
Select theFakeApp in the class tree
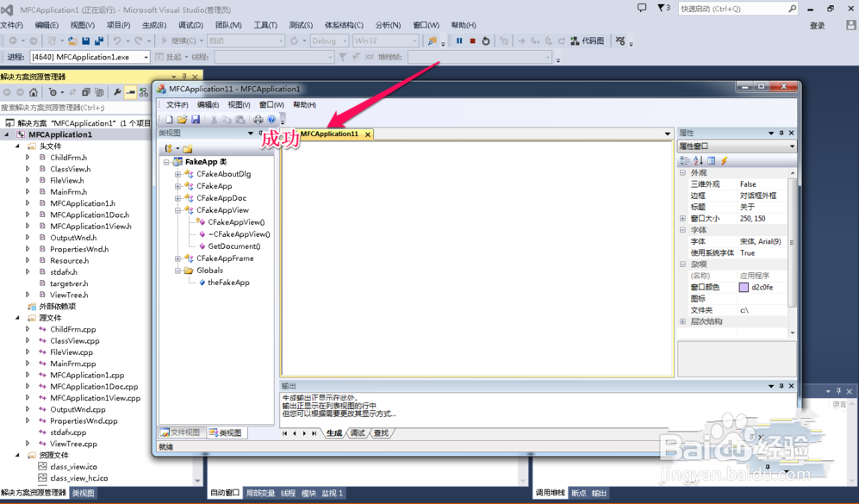tap(228, 283)
